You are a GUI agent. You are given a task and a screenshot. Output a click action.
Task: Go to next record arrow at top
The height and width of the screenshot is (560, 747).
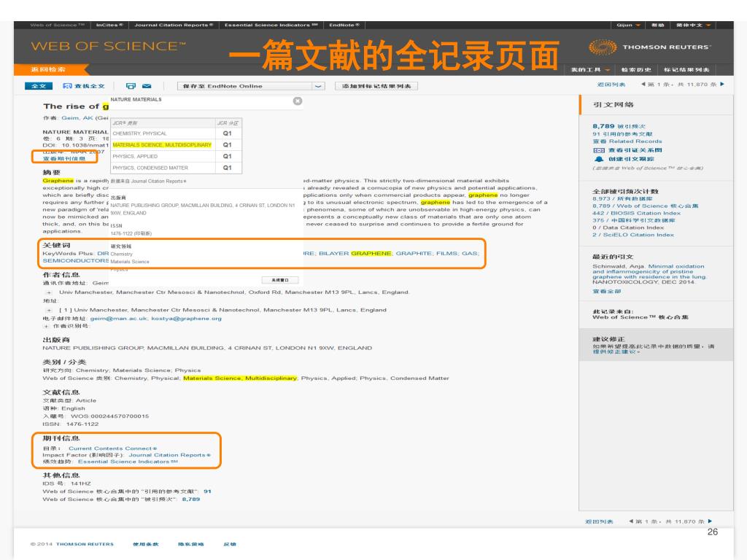[722, 85]
